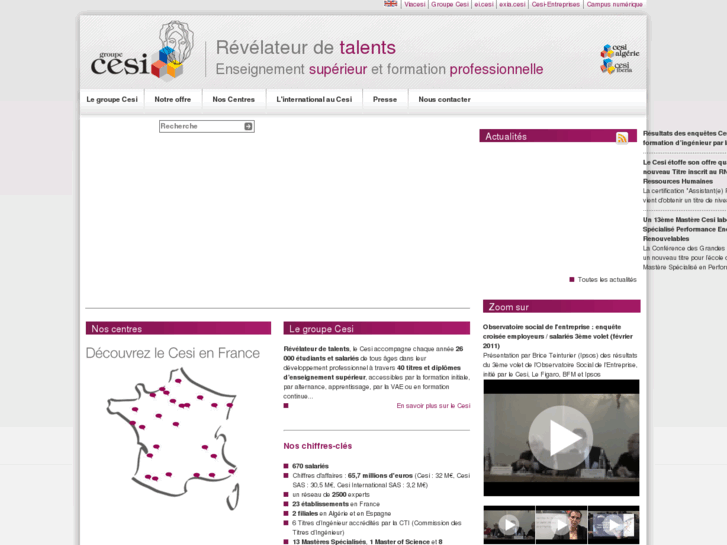The width and height of the screenshot is (727, 545).
Task: Click the Zoom sur section header
Action: pyautogui.click(x=561, y=307)
